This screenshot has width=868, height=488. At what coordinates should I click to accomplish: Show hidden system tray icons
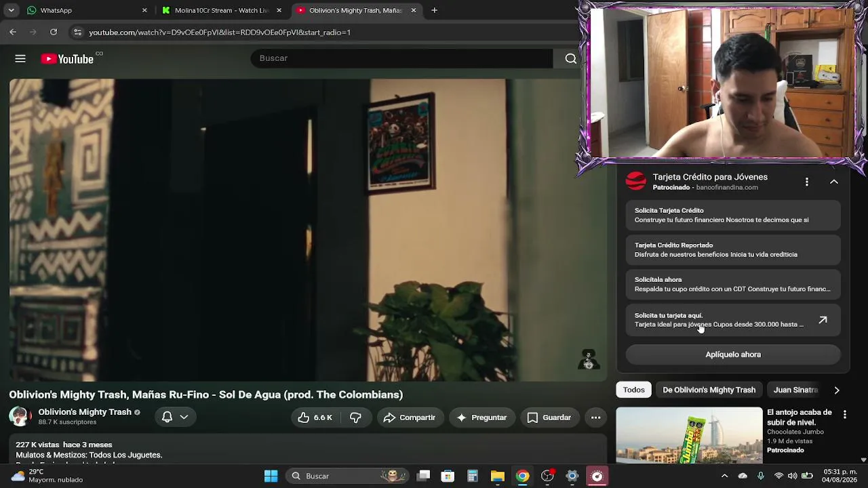[724, 476]
